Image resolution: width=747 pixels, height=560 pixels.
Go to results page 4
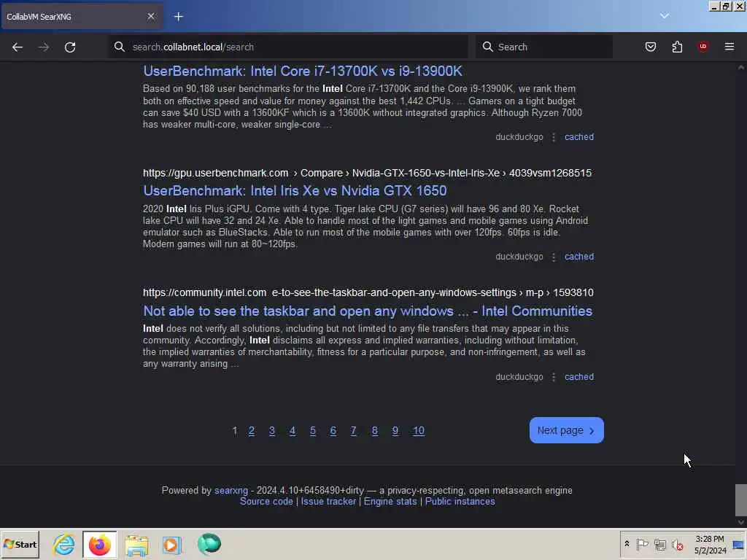[292, 430]
